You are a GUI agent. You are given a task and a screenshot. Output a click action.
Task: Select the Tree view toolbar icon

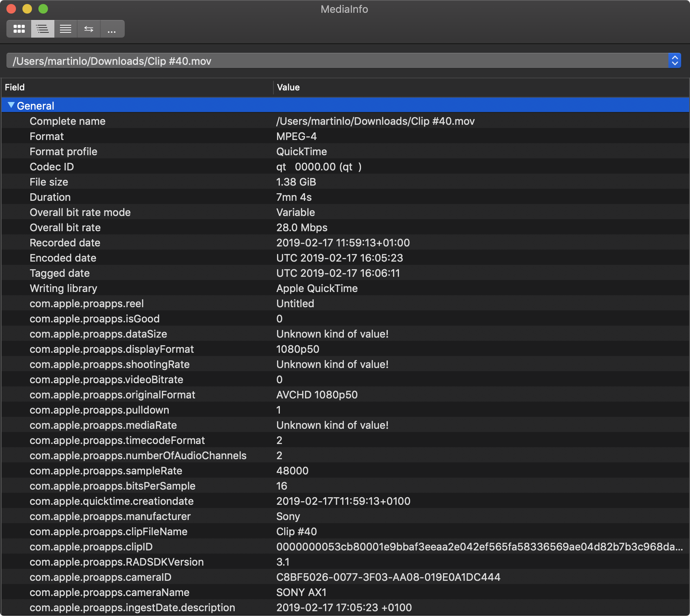coord(42,29)
